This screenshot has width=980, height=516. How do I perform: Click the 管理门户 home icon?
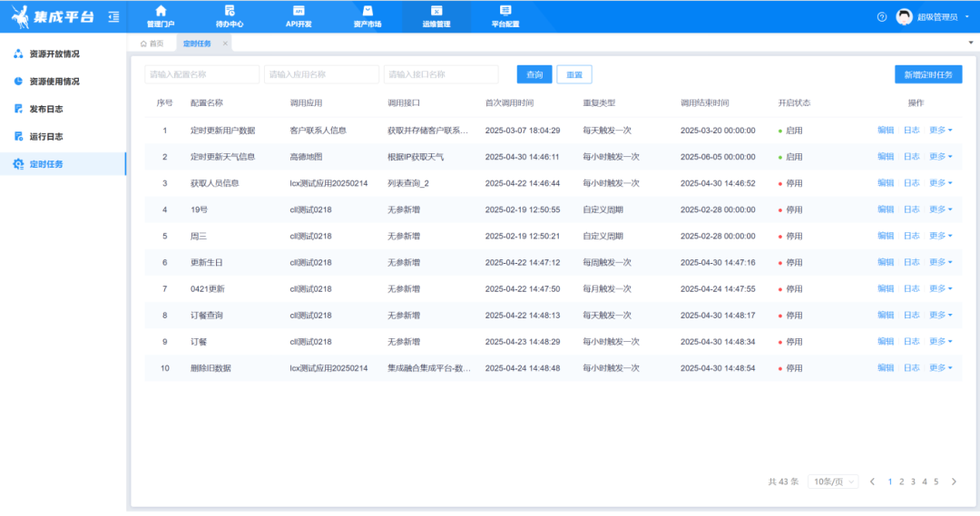(x=161, y=11)
